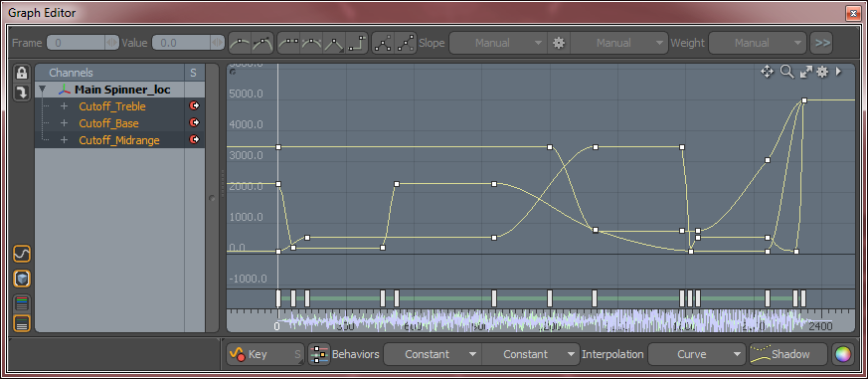Viewport: 868px width, 379px height.
Task: Click the first timeline key marker at frame 0
Action: [278, 298]
